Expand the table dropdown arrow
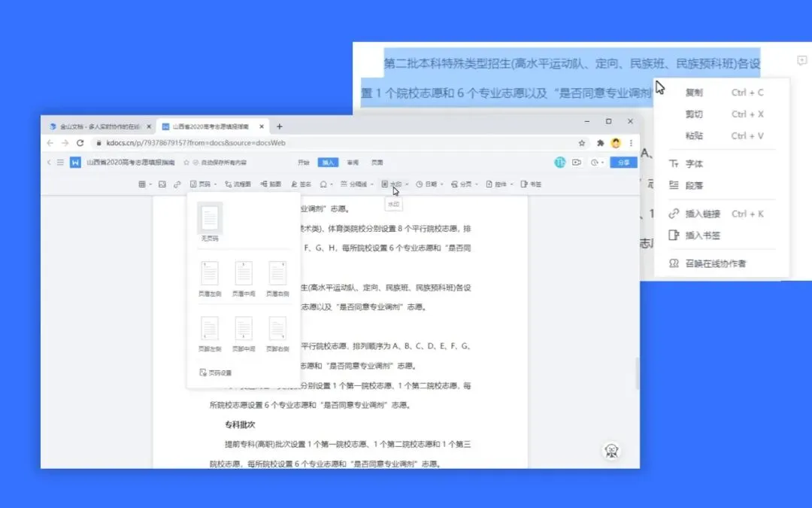 pos(150,184)
